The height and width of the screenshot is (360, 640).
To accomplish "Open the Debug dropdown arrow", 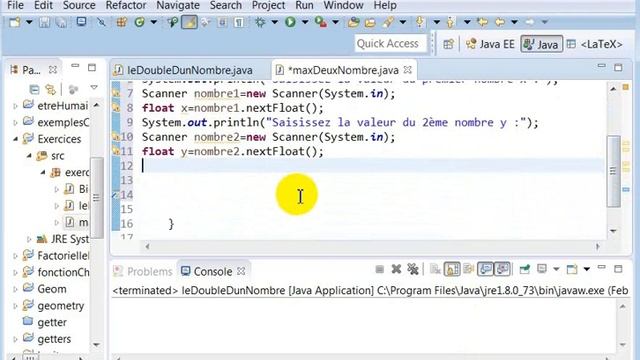I will tap(275, 22).
